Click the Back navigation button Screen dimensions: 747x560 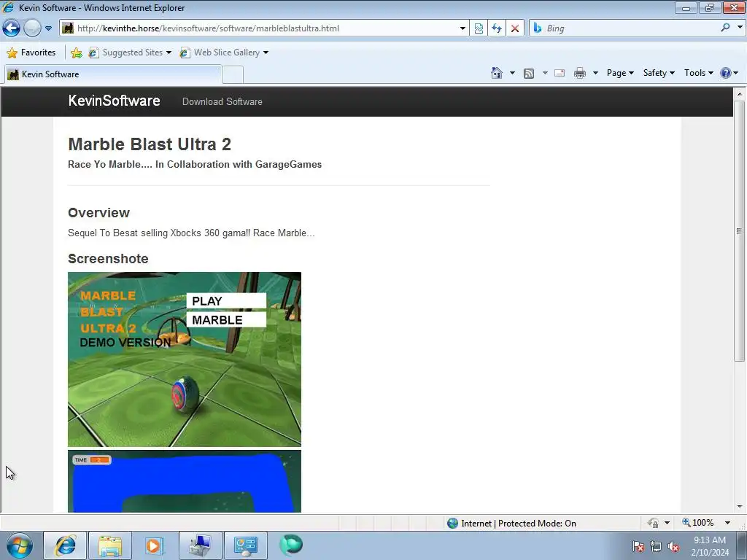[x=12, y=28]
